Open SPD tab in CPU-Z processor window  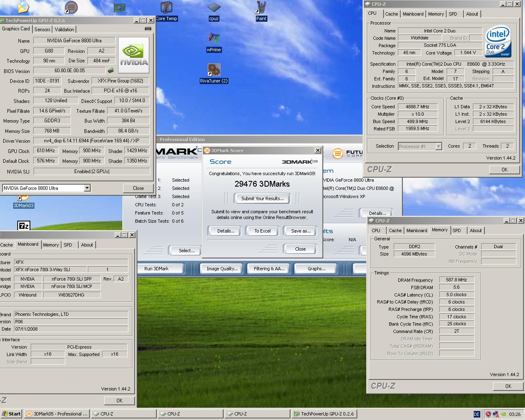tap(453, 14)
